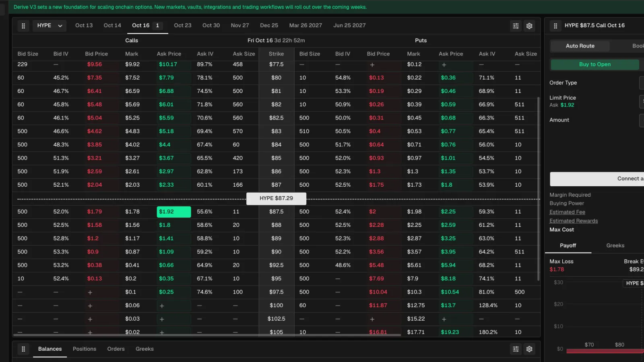Show the Payoff tab in order panel
The height and width of the screenshot is (362, 644).
pos(568,246)
